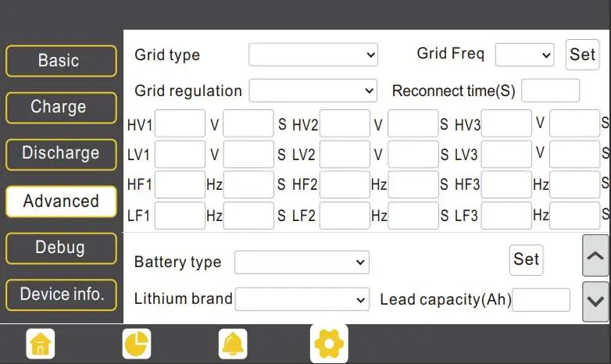Focus the LF2 time seconds field
611x364 pixels.
pos(413,216)
